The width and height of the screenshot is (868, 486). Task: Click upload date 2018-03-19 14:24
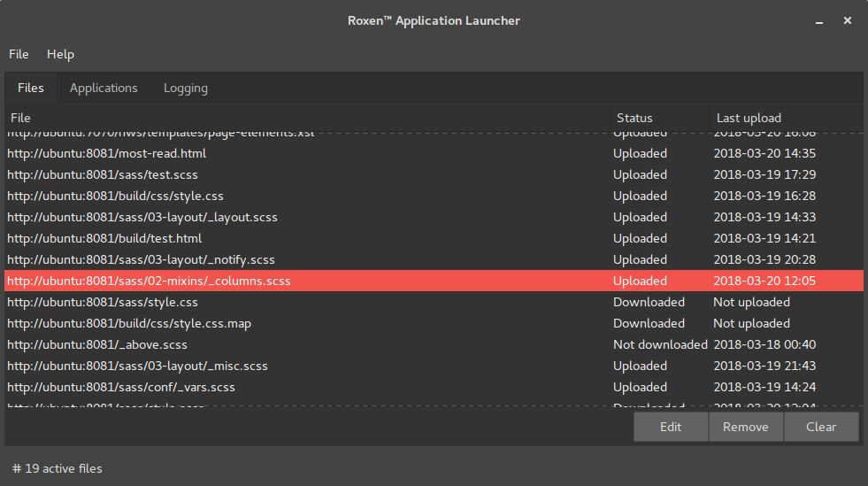click(x=764, y=387)
